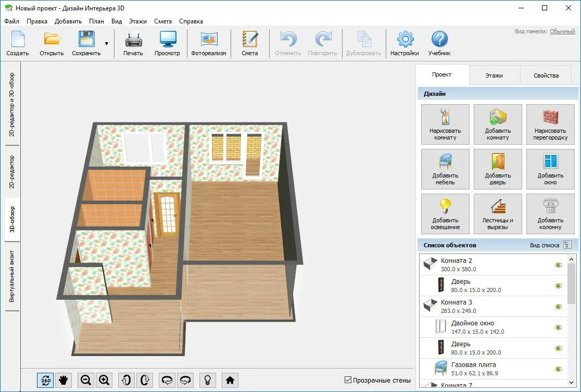Click Добавить мебель armchair button
This screenshot has width=581, height=392.
coord(445,169)
